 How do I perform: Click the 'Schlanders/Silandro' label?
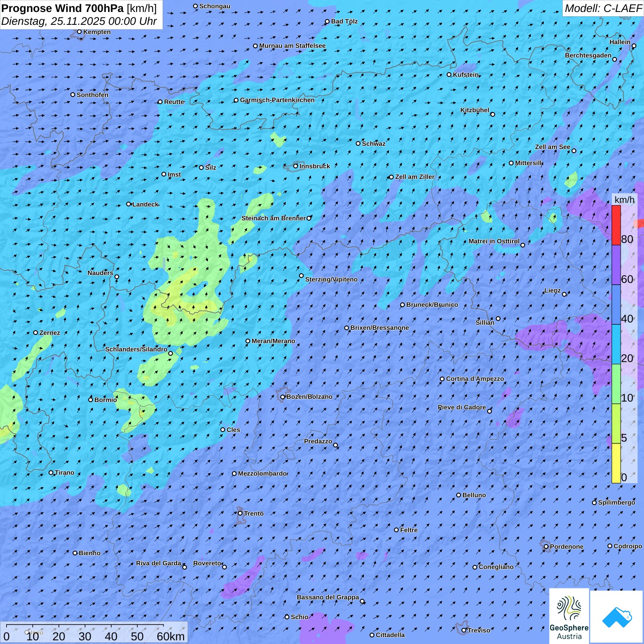click(x=136, y=349)
